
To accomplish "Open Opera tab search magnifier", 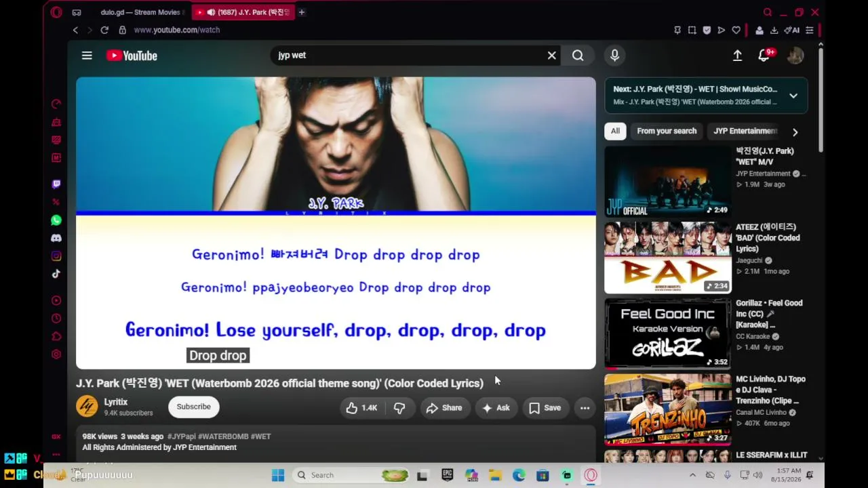I will click(x=768, y=12).
